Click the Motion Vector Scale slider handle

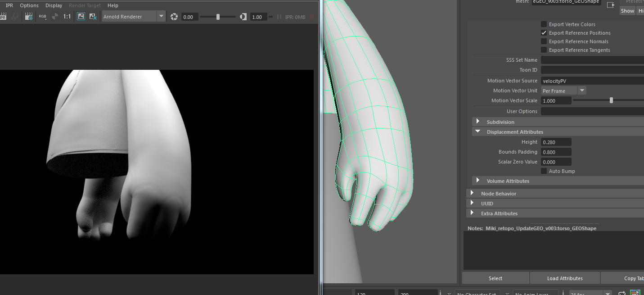point(611,100)
